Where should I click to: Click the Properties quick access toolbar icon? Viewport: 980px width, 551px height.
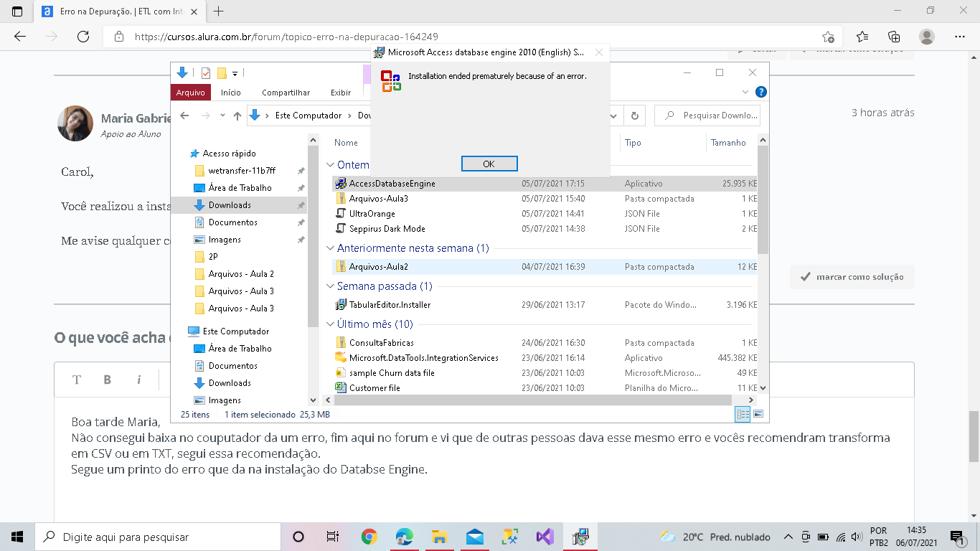206,72
